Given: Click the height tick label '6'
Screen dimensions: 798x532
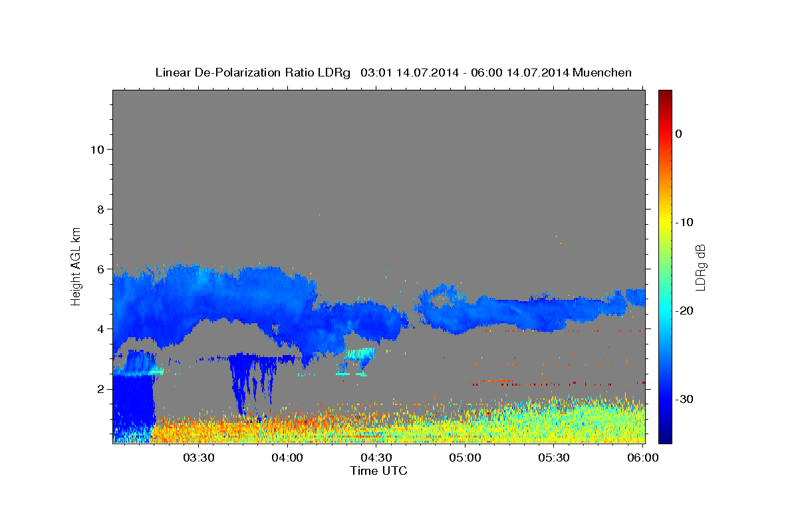Looking at the screenshot, I should click(x=100, y=269).
